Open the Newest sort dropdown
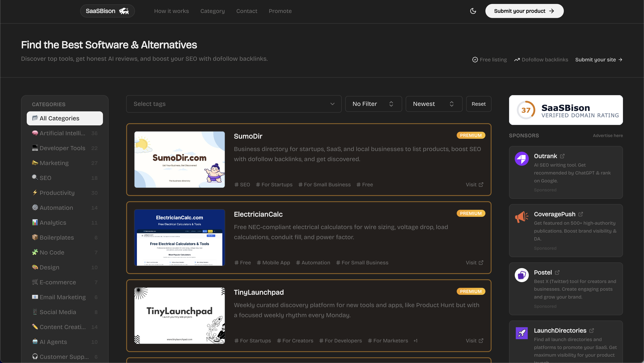The width and height of the screenshot is (644, 363). click(x=434, y=104)
